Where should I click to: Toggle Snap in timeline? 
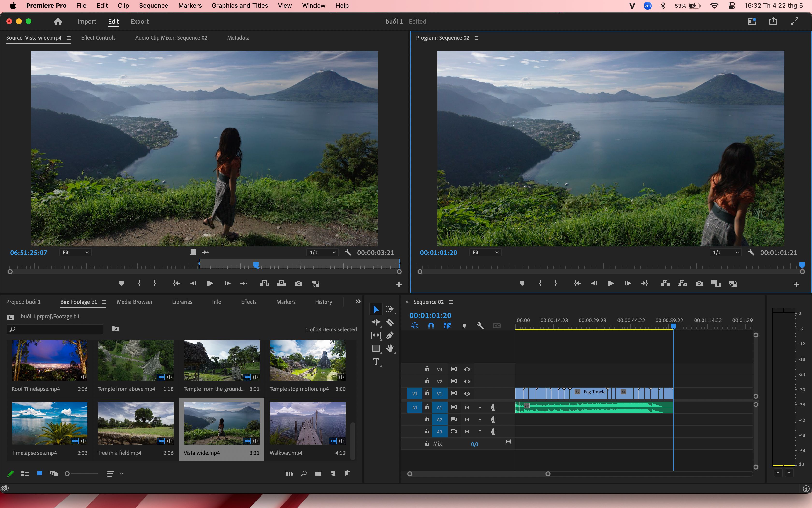[431, 326]
